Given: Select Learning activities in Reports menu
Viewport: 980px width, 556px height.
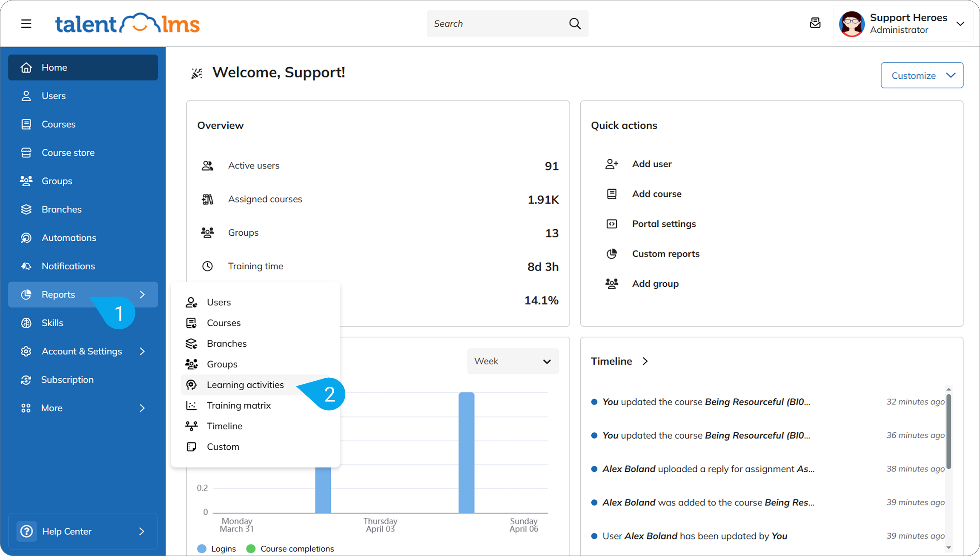Looking at the screenshot, I should [245, 385].
